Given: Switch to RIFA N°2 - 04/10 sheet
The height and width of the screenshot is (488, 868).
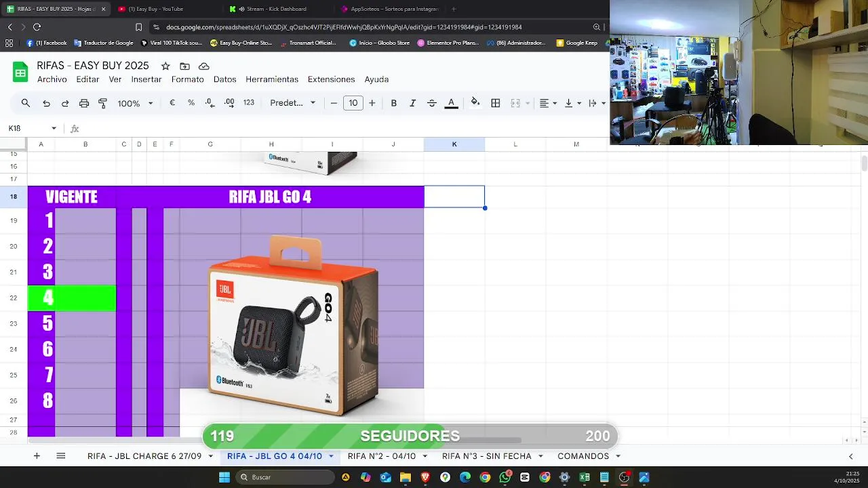Looking at the screenshot, I should click(x=382, y=456).
